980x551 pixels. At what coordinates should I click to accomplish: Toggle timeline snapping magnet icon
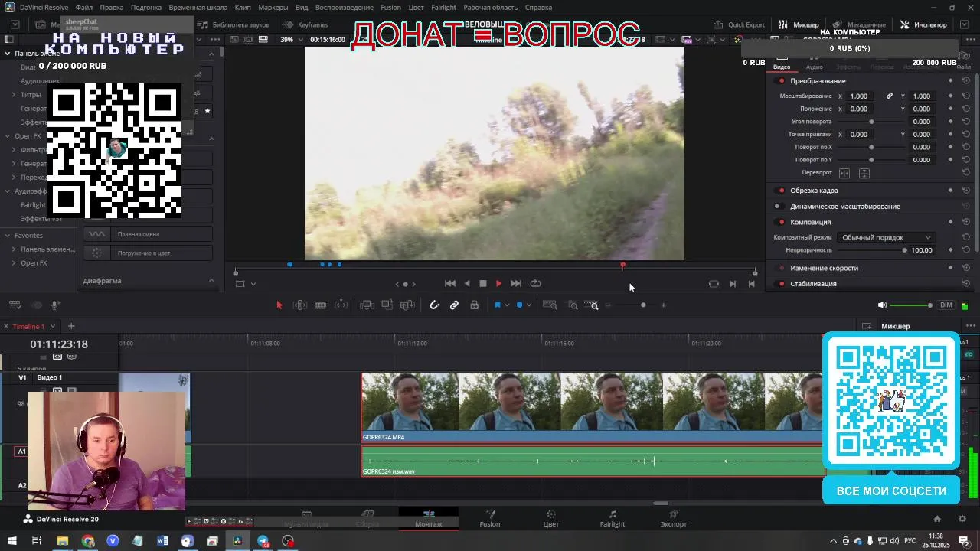434,305
